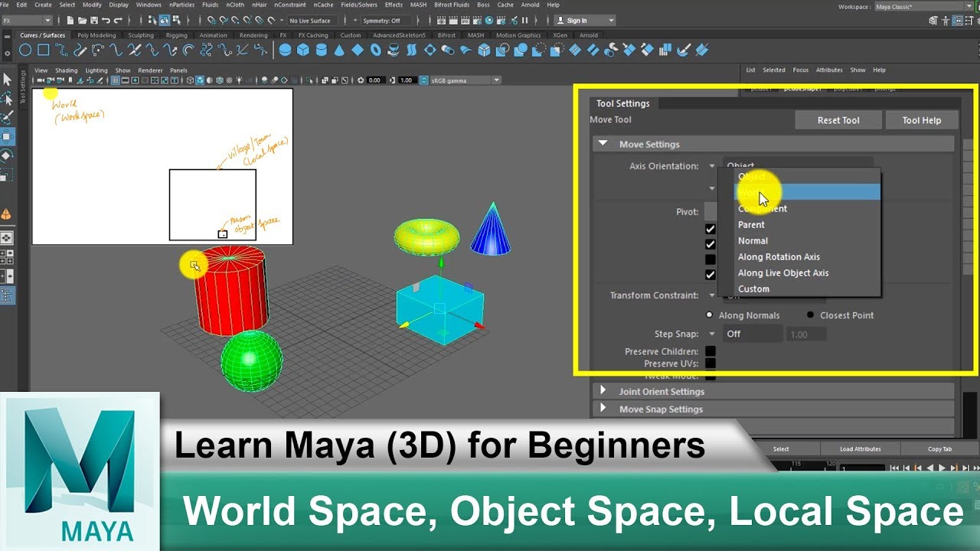Screen dimensions: 980x551
Task: Select the NURBS Square shelf icon
Action: click(44, 51)
